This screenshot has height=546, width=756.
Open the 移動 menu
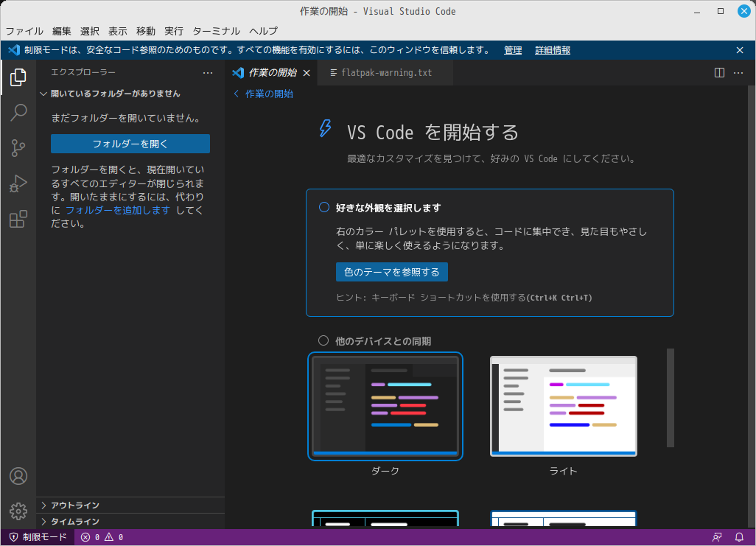(x=146, y=32)
